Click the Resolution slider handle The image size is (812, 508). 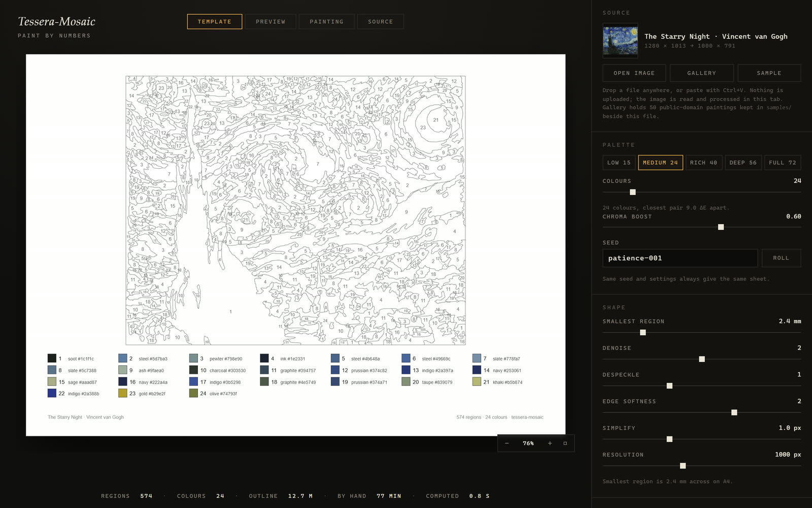pyautogui.click(x=683, y=466)
